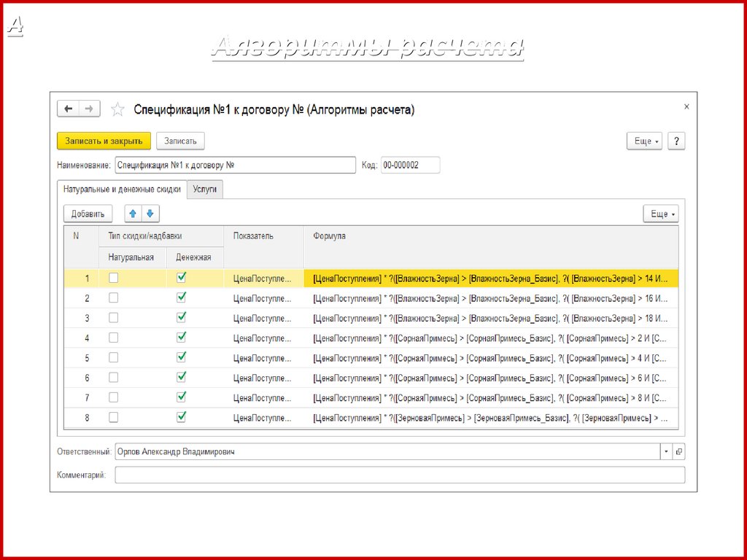Toggle Натуральная checkbox in row 8
This screenshot has height=560, width=747.
click(113, 417)
